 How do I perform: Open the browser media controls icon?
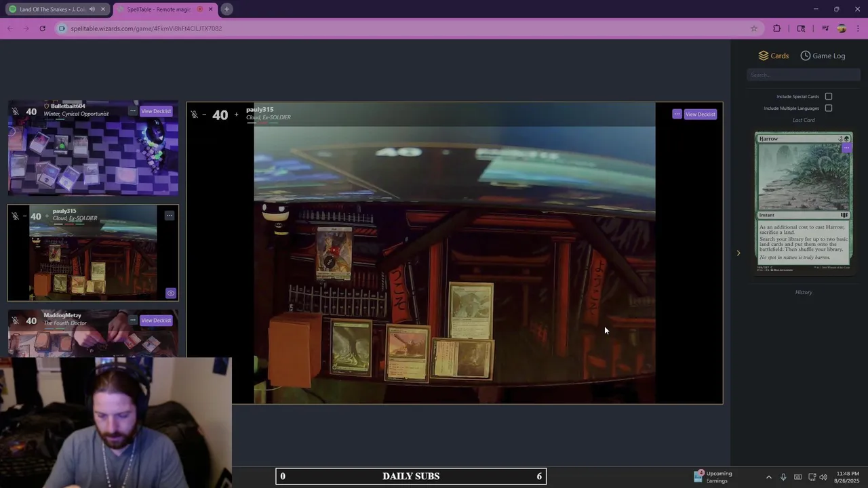[825, 28]
